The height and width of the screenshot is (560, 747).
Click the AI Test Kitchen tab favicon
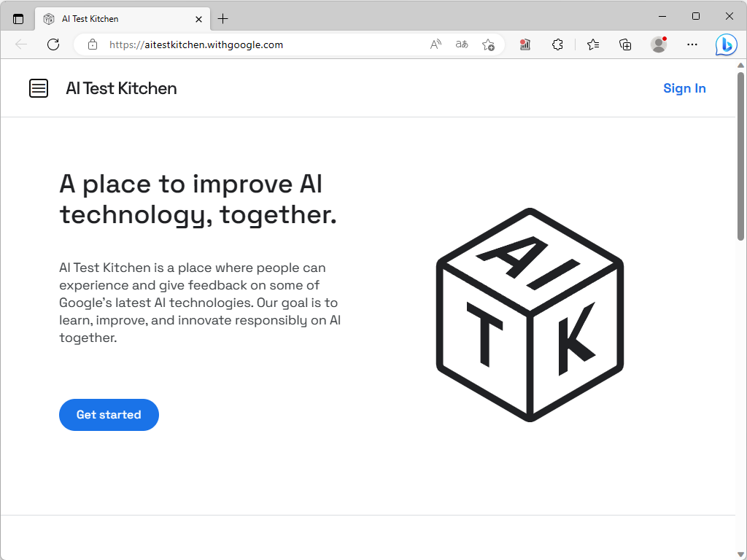48,19
